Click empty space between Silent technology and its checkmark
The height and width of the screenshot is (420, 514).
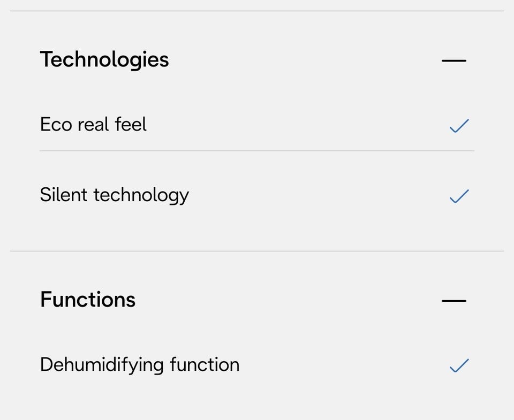coord(318,196)
